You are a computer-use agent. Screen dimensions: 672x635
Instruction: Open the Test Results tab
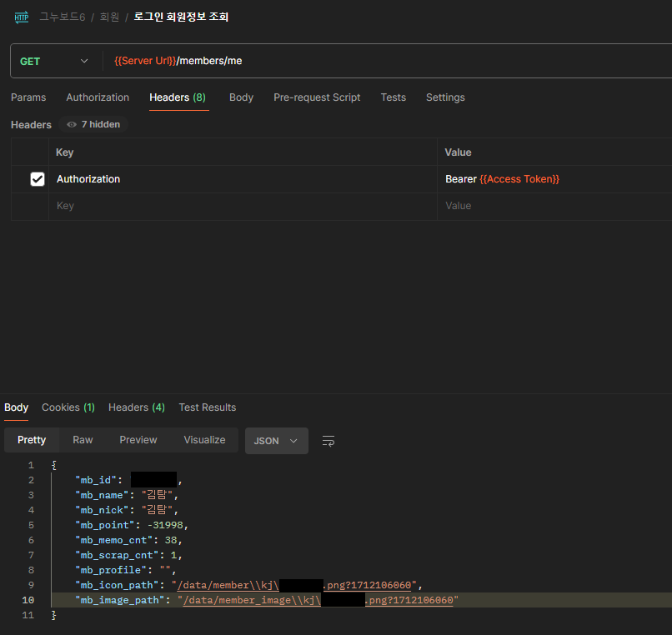[207, 407]
